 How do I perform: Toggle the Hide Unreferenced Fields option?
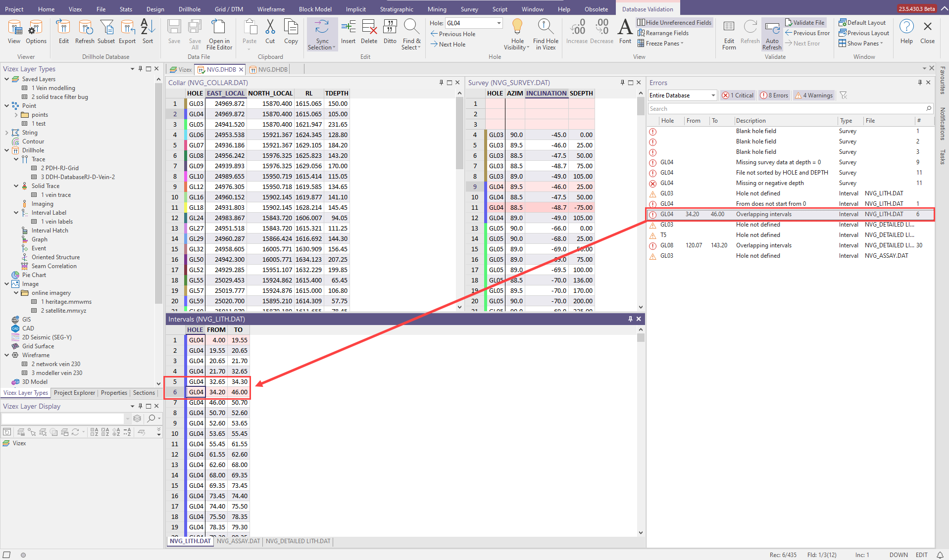[x=674, y=22]
